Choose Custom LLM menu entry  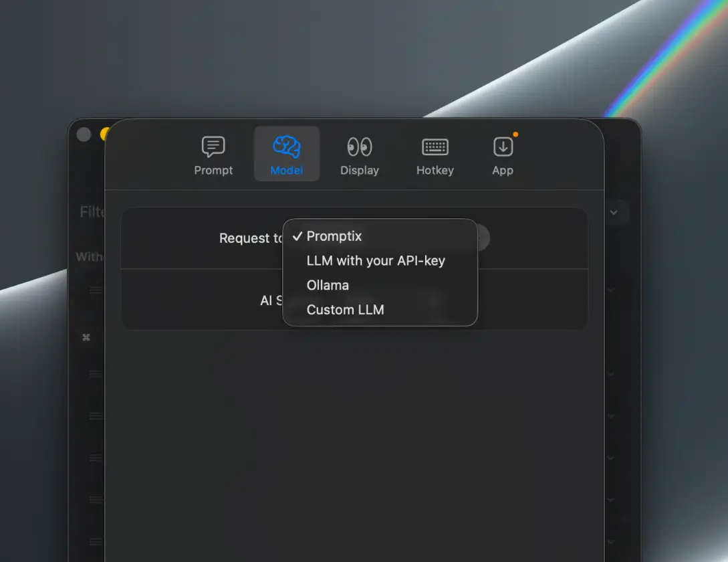(380, 310)
